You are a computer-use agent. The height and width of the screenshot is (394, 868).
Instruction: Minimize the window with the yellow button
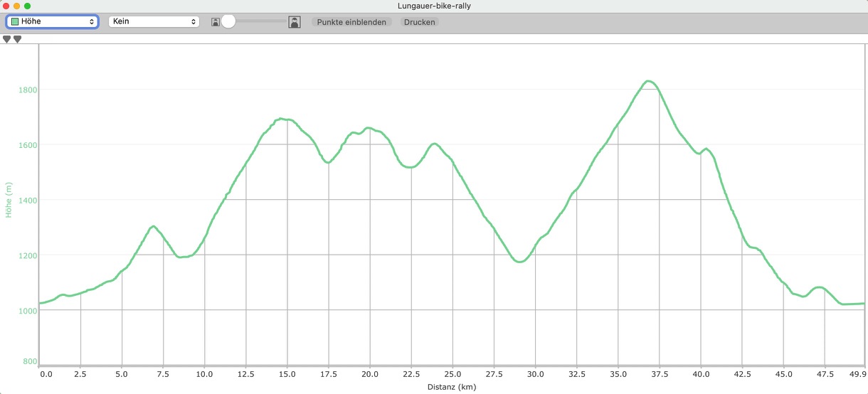point(17,6)
